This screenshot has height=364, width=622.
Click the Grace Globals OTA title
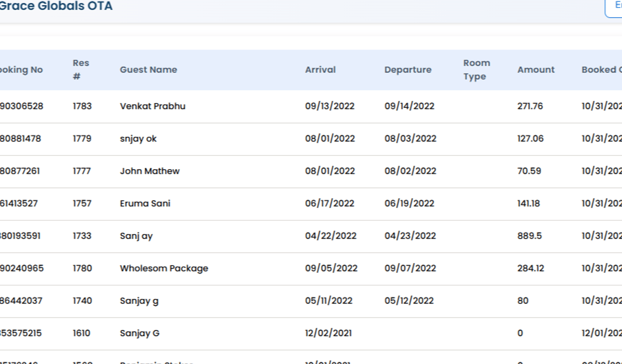point(56,6)
